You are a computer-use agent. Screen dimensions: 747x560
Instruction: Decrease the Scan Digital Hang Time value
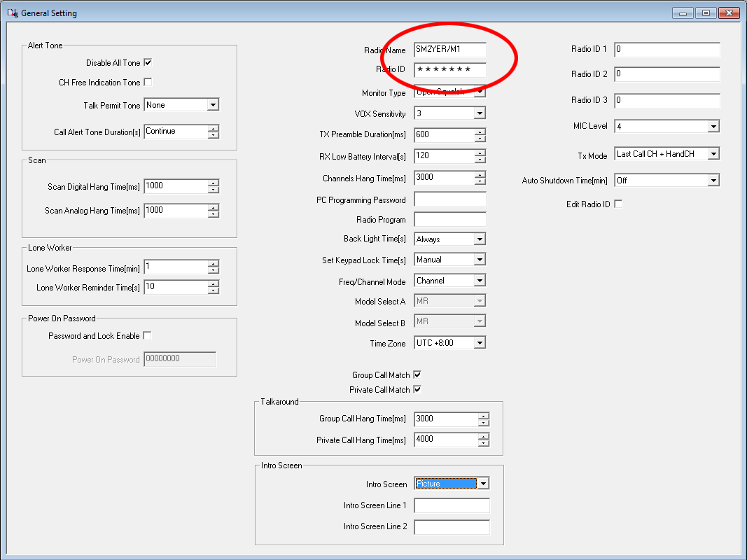click(x=214, y=190)
